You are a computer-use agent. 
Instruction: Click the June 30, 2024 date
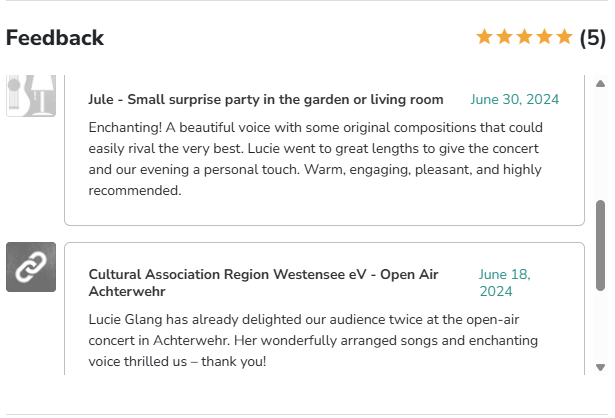(x=514, y=100)
